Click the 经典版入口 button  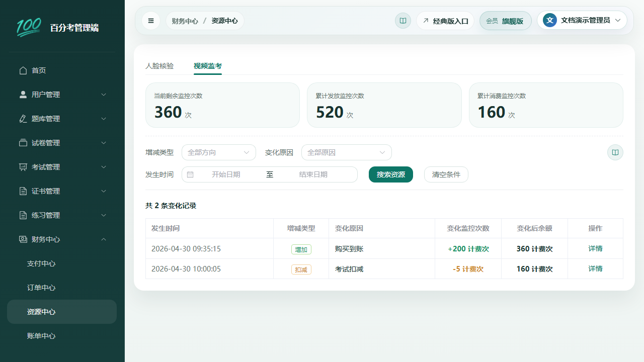point(445,21)
